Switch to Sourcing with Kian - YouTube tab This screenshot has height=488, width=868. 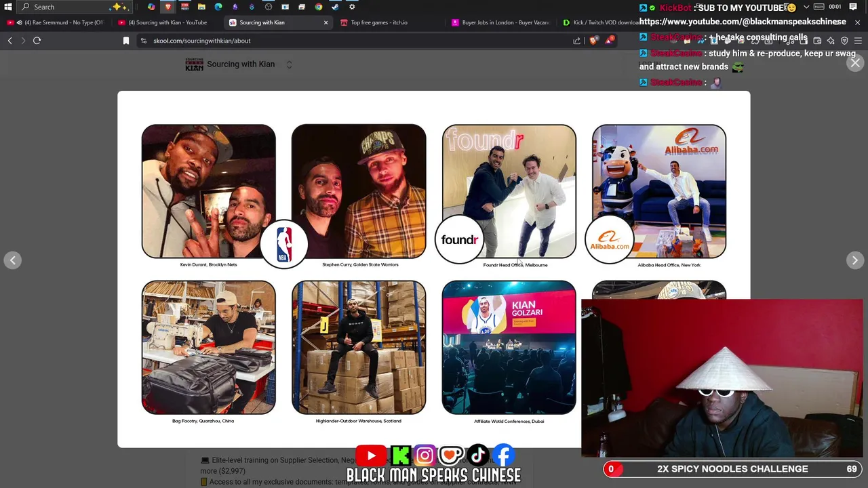[167, 22]
